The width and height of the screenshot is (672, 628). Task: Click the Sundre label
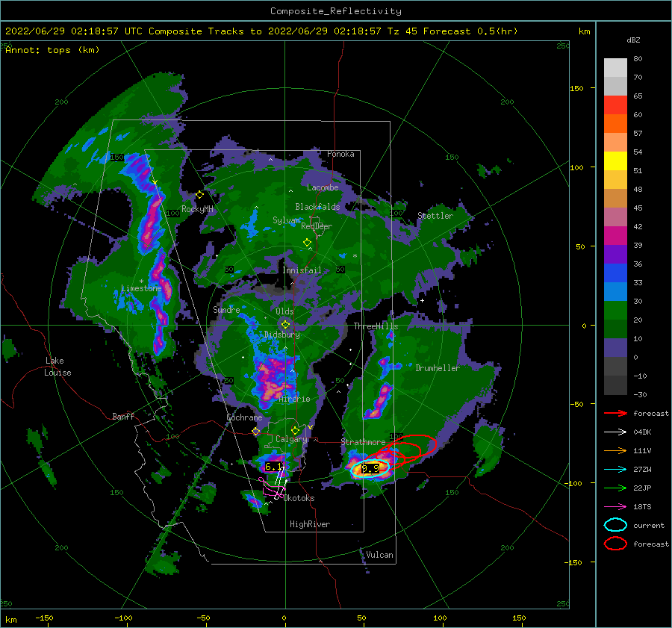pos(226,309)
